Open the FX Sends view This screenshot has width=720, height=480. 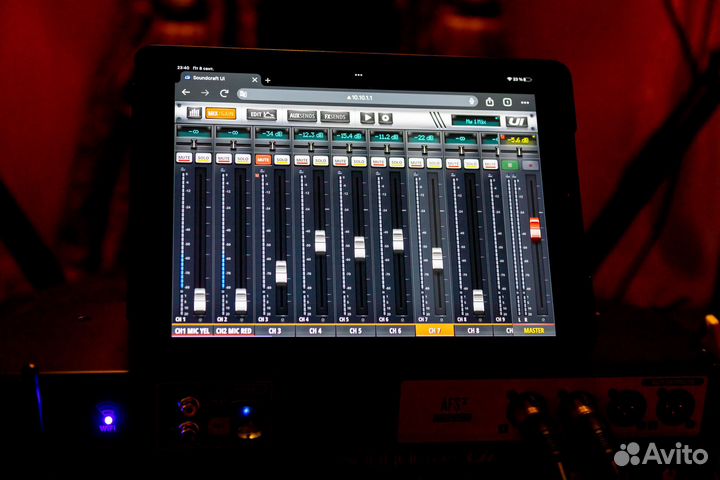(335, 117)
